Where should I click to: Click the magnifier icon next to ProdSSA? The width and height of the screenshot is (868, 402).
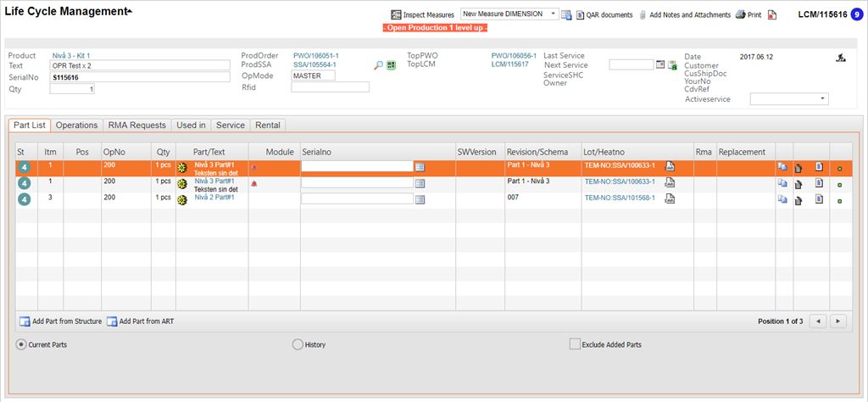(378, 65)
